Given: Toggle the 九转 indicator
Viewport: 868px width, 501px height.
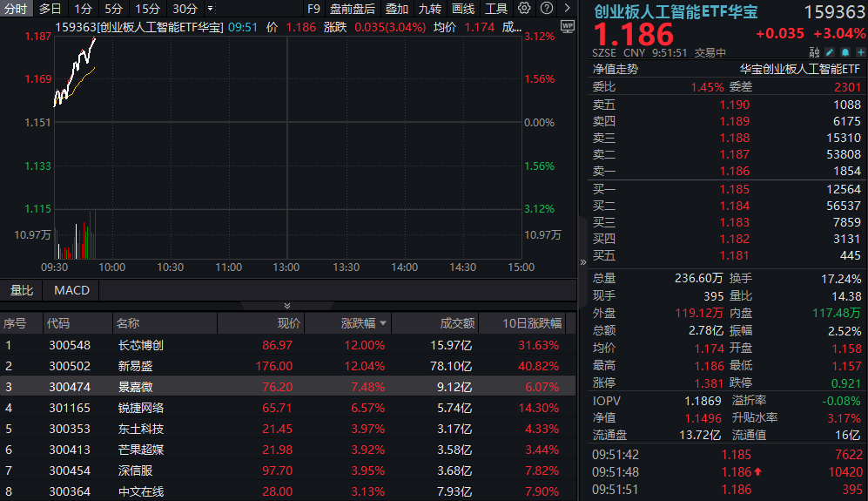Looking at the screenshot, I should pyautogui.click(x=429, y=9).
